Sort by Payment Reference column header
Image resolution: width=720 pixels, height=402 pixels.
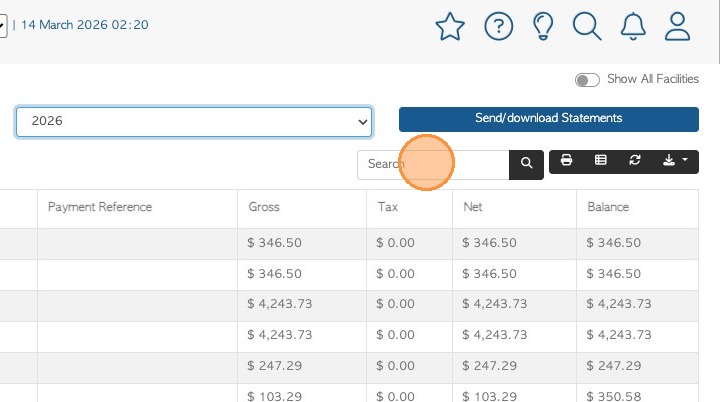coord(100,207)
